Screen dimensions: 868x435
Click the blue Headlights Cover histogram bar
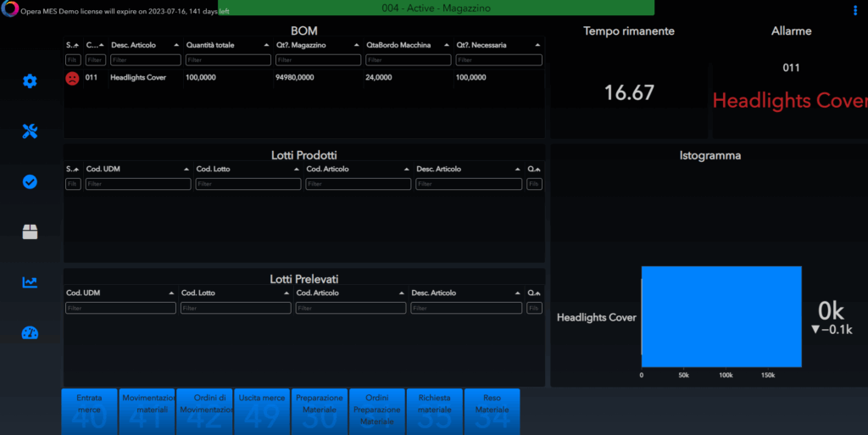[721, 316]
